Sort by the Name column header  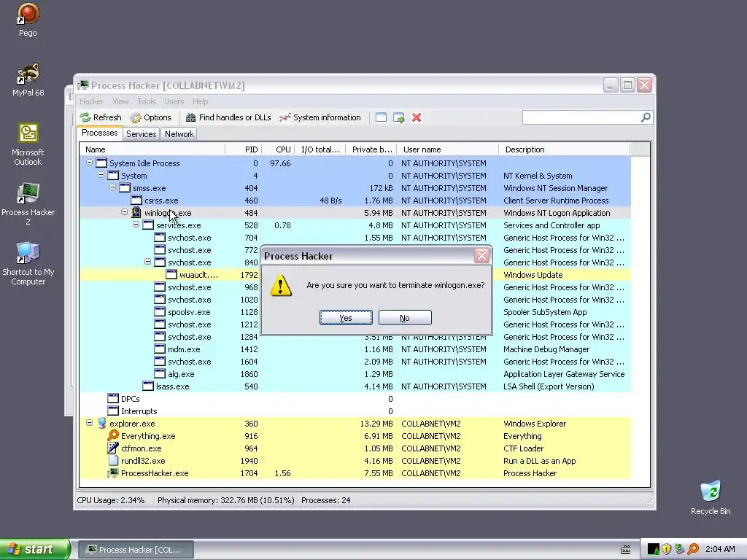click(x=152, y=149)
